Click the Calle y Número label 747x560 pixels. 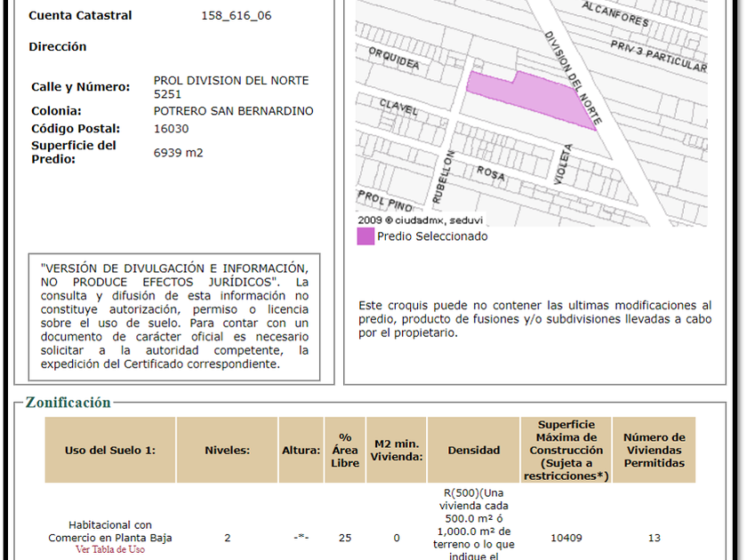[x=81, y=87]
